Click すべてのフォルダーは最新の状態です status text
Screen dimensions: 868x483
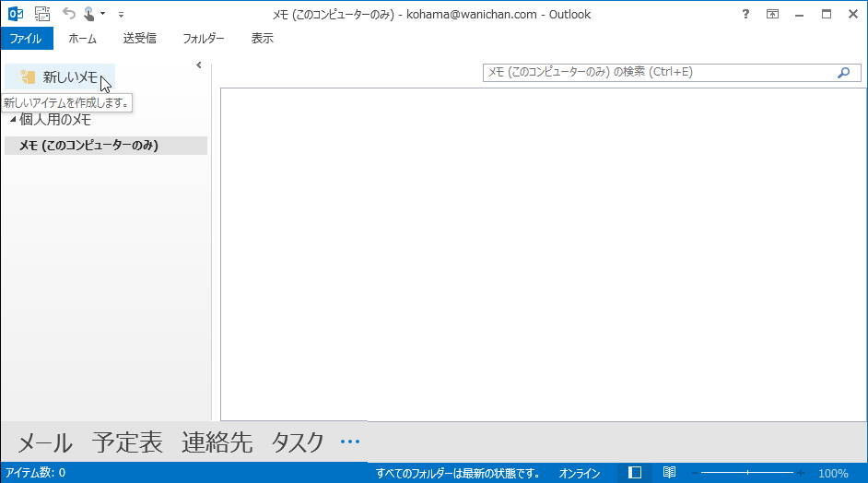pyautogui.click(x=458, y=474)
